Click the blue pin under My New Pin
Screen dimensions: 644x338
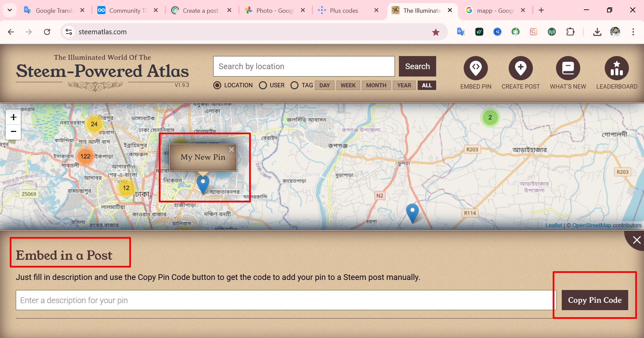pyautogui.click(x=203, y=185)
